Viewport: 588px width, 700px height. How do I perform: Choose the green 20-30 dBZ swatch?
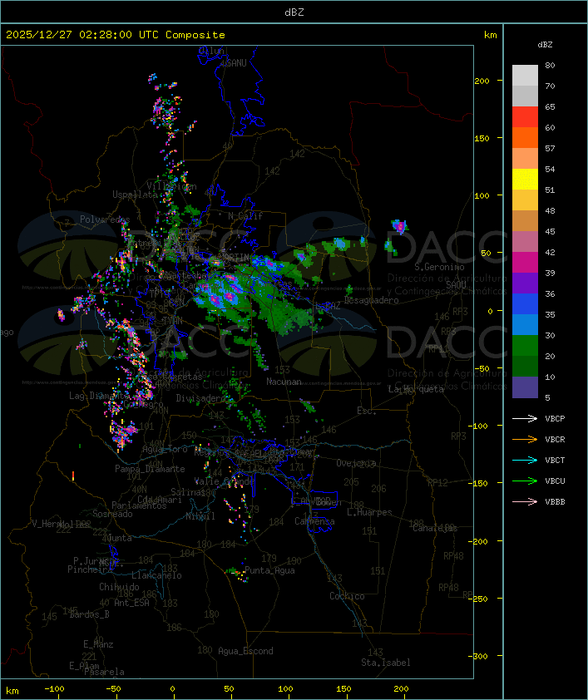[525, 345]
